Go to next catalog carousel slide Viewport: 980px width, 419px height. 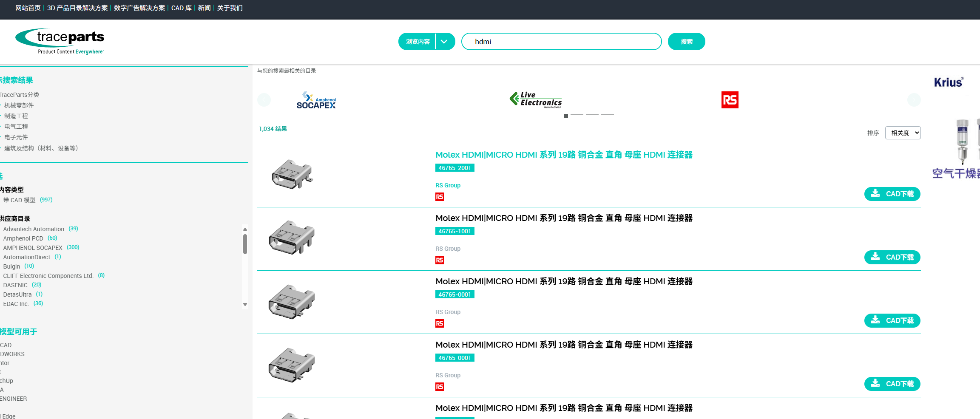point(914,100)
